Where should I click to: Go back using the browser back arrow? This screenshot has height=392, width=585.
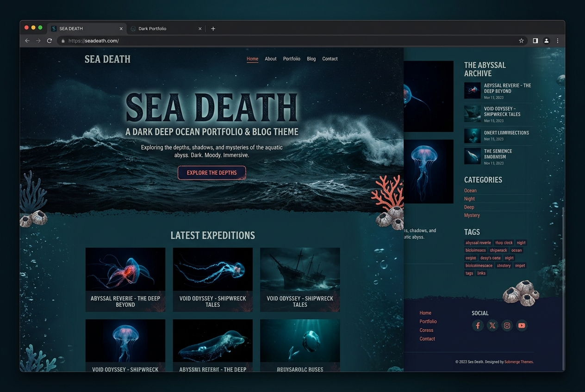point(27,41)
